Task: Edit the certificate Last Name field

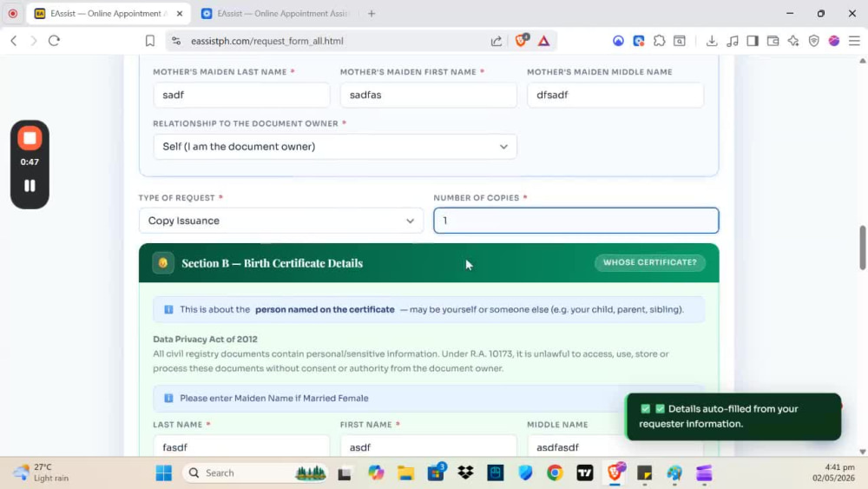Action: [241, 446]
